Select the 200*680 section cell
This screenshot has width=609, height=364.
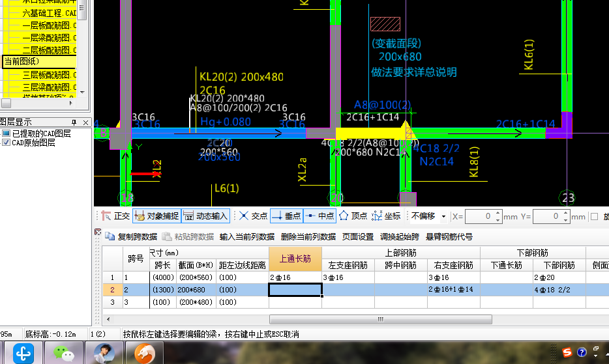[196, 290]
